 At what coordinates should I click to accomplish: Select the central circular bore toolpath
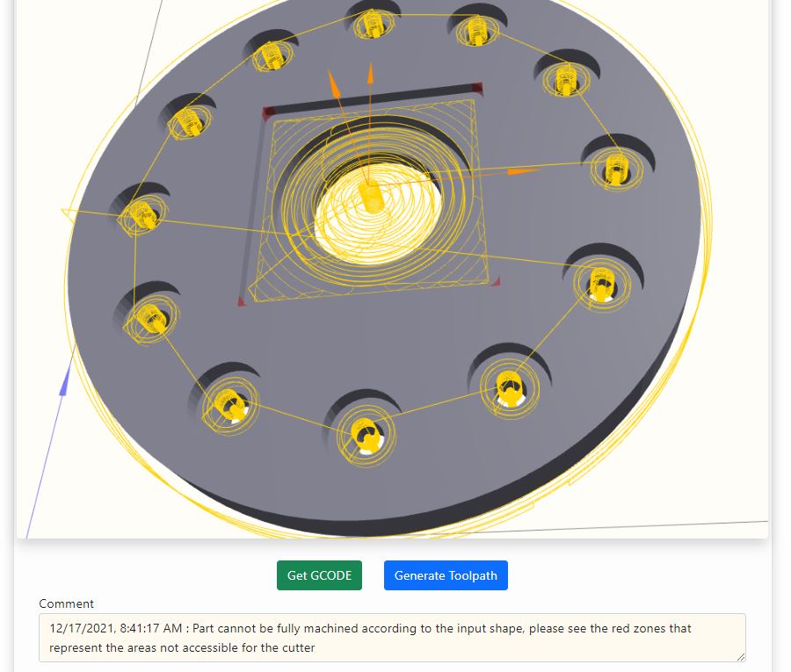376,212
